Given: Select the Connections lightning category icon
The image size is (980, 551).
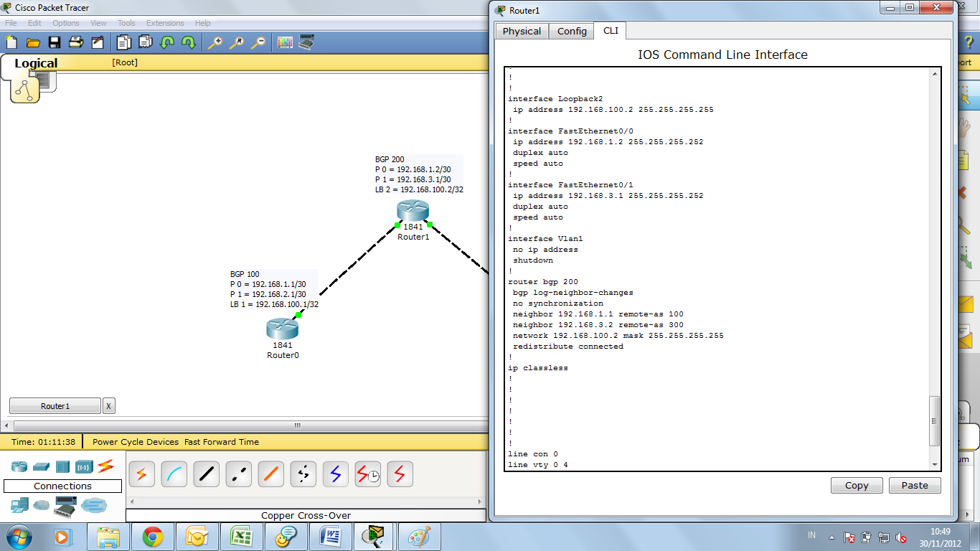Looking at the screenshot, I should pyautogui.click(x=105, y=466).
